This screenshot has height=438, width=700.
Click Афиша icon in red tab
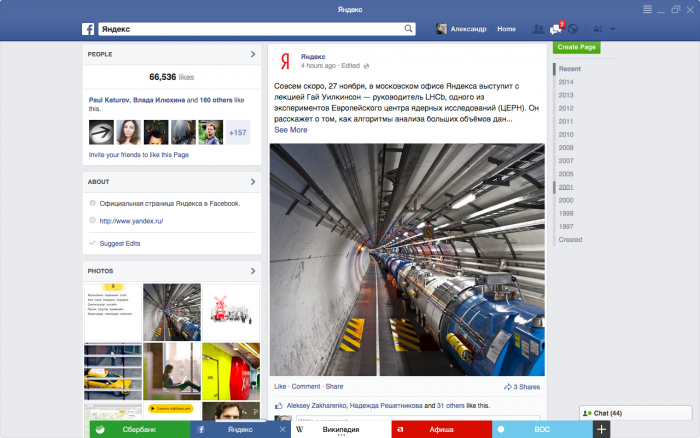[x=400, y=430]
